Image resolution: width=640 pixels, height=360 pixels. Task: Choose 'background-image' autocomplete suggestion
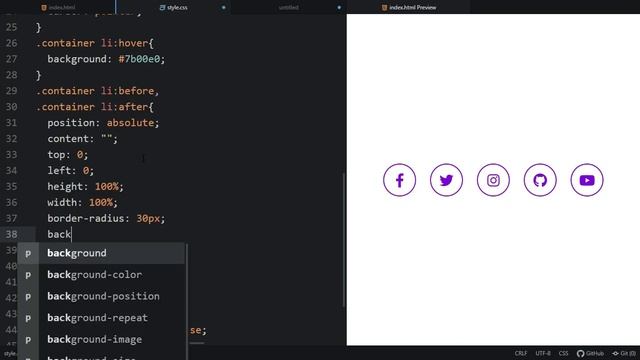101,340
